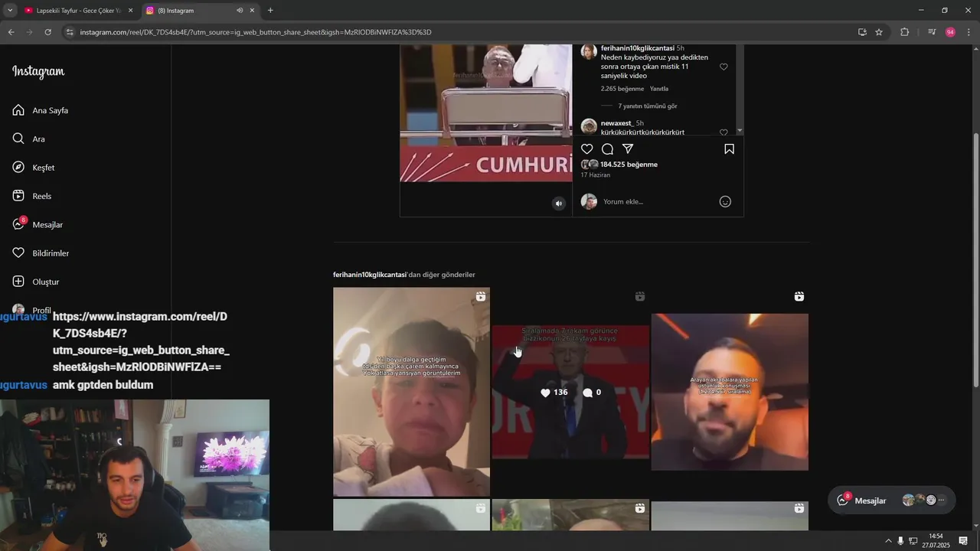Toggle the reel's mute speaker button
Image resolution: width=980 pixels, height=551 pixels.
pyautogui.click(x=559, y=203)
